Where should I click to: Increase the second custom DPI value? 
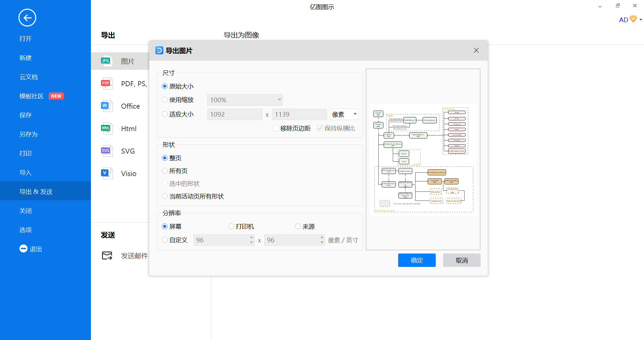[x=322, y=237]
